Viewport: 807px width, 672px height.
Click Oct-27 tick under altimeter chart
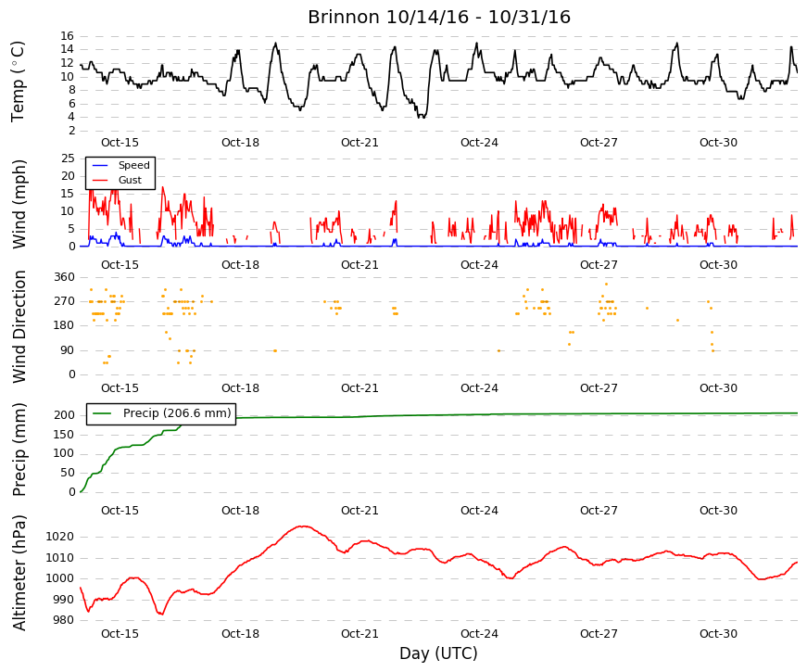point(599,634)
